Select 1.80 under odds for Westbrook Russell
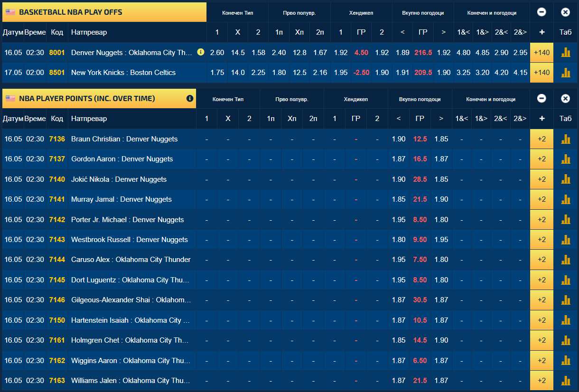 click(399, 240)
